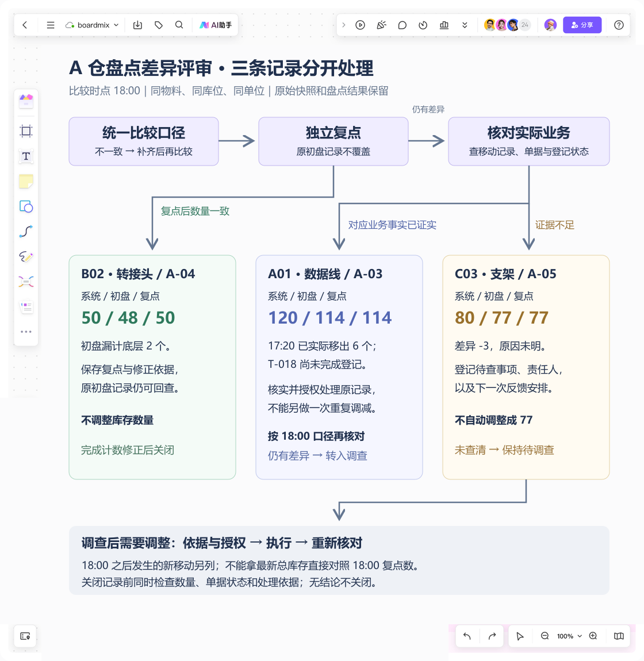This screenshot has height=661, width=644.
Task: Click the 复点后数量一致 connector label
Action: (x=195, y=211)
